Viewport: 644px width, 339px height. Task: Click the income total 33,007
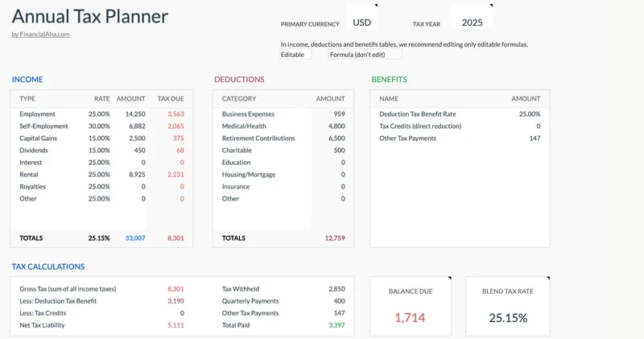[x=135, y=238]
